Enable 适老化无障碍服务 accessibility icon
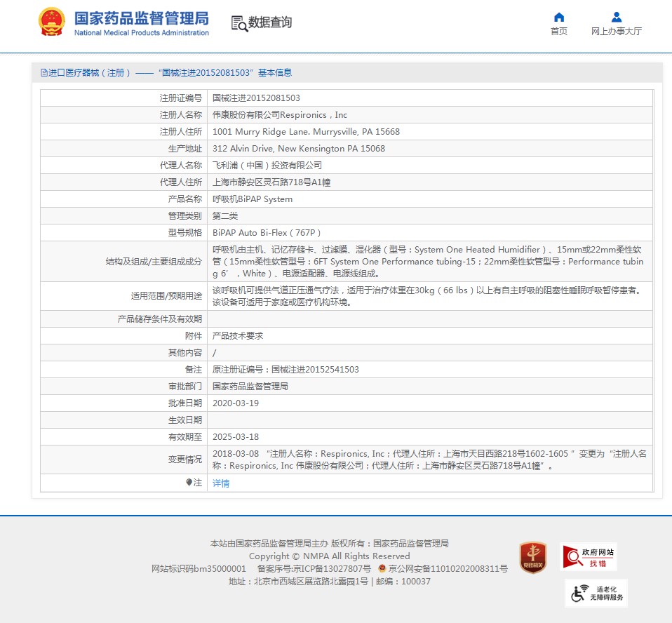The image size is (672, 623). pyautogui.click(x=596, y=593)
